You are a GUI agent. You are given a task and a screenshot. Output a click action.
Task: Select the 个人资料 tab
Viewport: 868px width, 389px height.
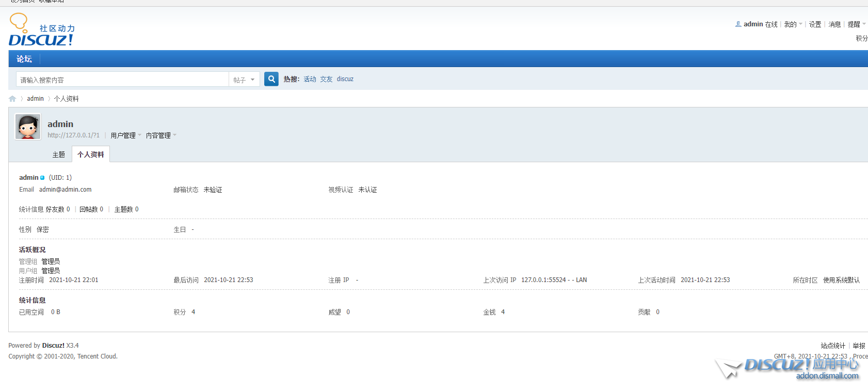(x=91, y=154)
